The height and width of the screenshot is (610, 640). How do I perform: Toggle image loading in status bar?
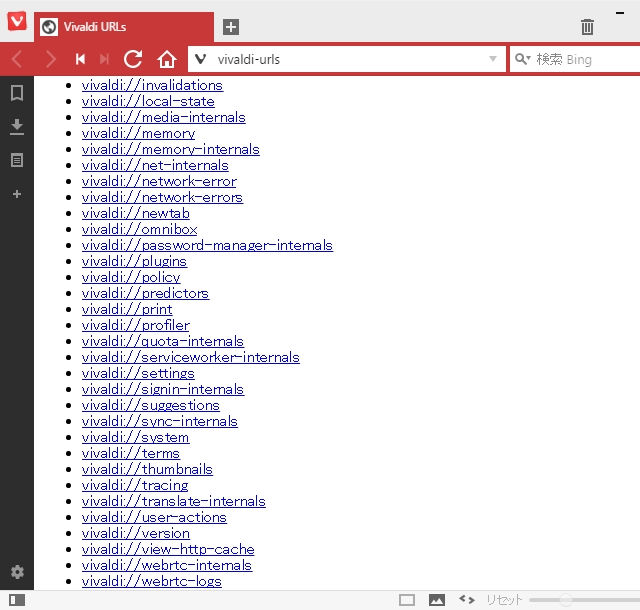pyautogui.click(x=437, y=600)
